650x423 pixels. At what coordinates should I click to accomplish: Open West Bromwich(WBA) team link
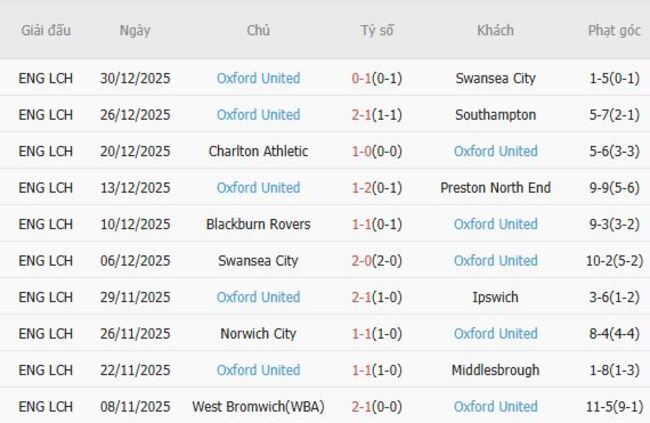pyautogui.click(x=258, y=407)
